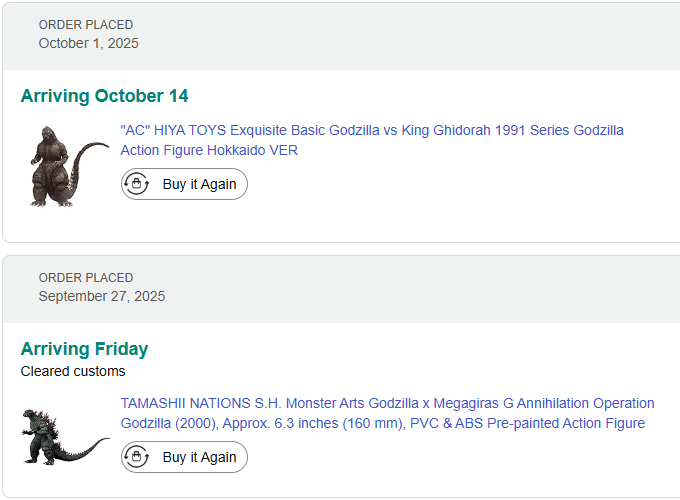Click the Arriving Friday heading
This screenshot has height=500, width=680.
84,349
